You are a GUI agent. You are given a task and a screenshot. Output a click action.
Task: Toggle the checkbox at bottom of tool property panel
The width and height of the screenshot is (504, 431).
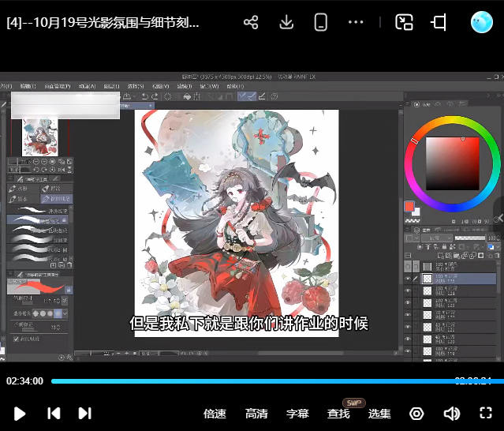tap(17, 339)
